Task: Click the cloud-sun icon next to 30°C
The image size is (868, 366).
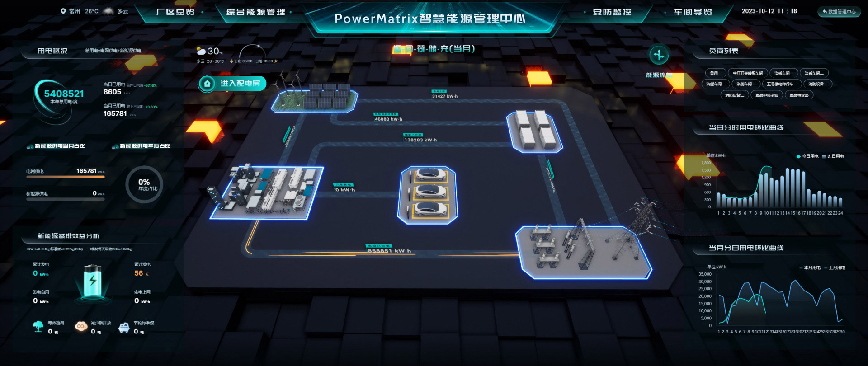Action: tap(201, 51)
